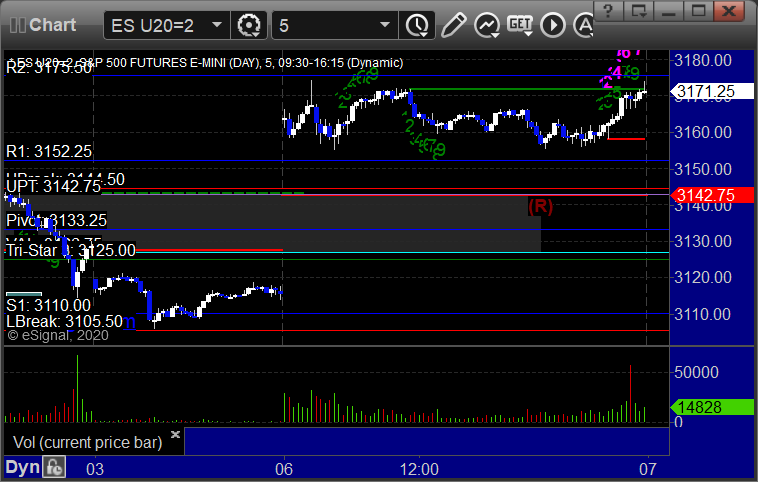Screen dimensions: 758x482
Task: Click the Vol (current price bar) label
Action: 87,442
